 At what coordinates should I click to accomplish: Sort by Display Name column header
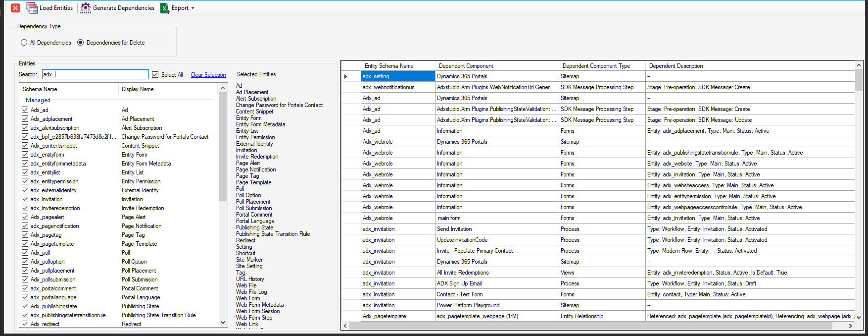168,89
